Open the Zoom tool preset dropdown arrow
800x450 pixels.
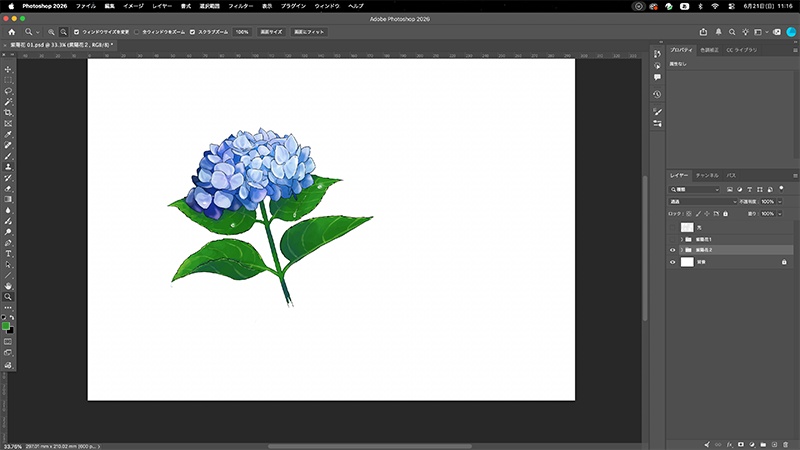click(37, 32)
